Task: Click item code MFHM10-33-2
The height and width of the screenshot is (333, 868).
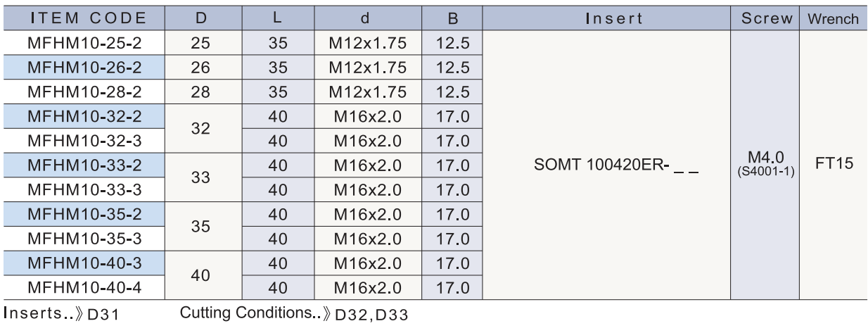Action: click(x=84, y=165)
